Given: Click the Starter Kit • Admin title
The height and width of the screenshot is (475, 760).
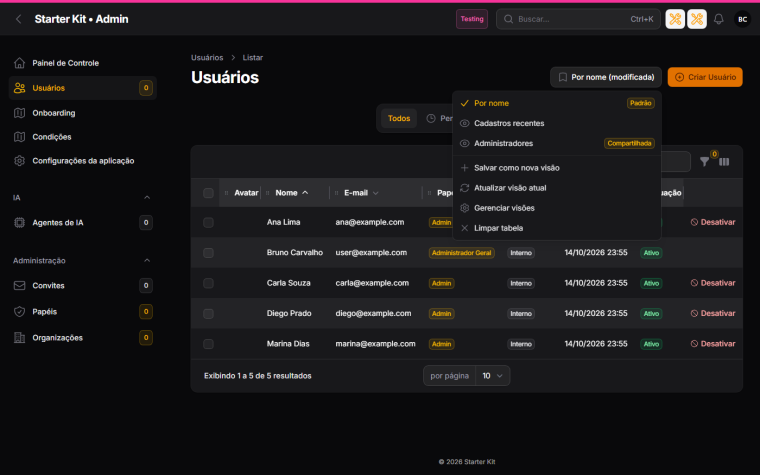Looking at the screenshot, I should pos(81,19).
